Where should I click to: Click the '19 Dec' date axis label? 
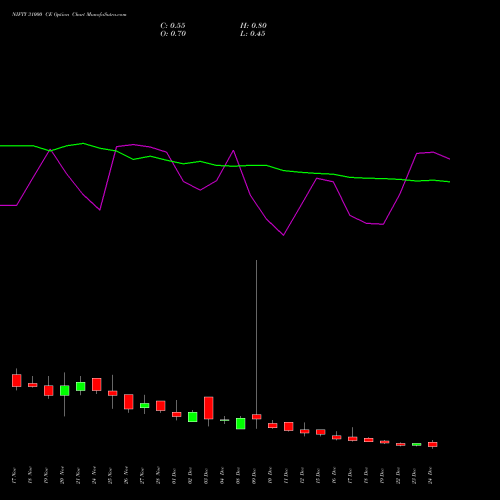382,476
